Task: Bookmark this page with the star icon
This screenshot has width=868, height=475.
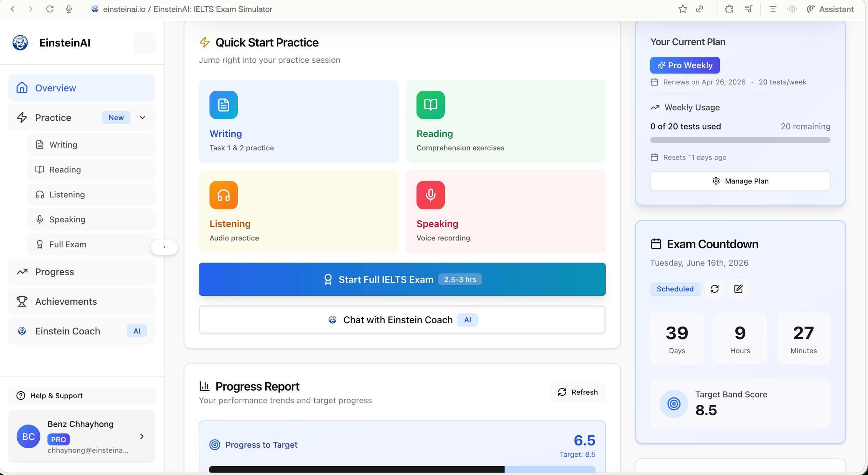Action: 683,9
